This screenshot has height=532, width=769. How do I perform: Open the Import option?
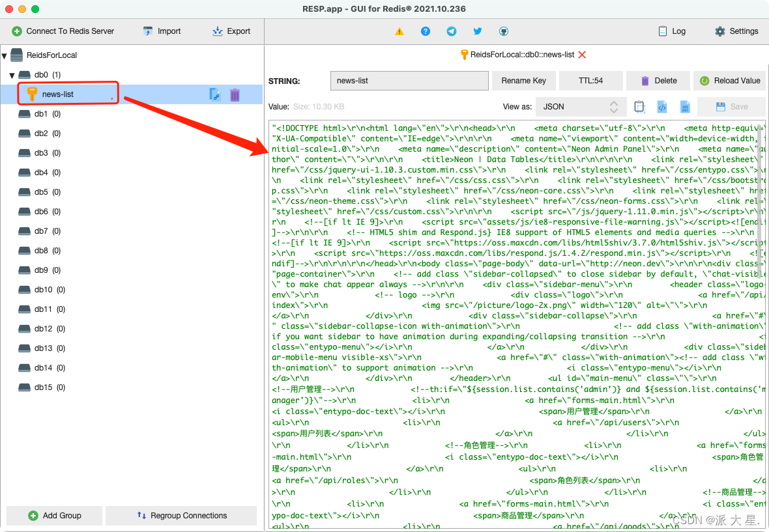(x=162, y=31)
